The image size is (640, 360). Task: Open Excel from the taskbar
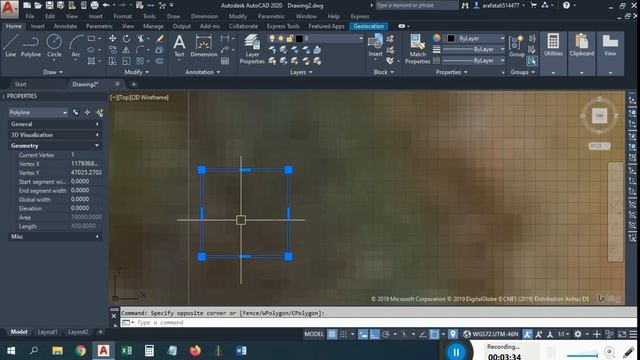(127, 351)
